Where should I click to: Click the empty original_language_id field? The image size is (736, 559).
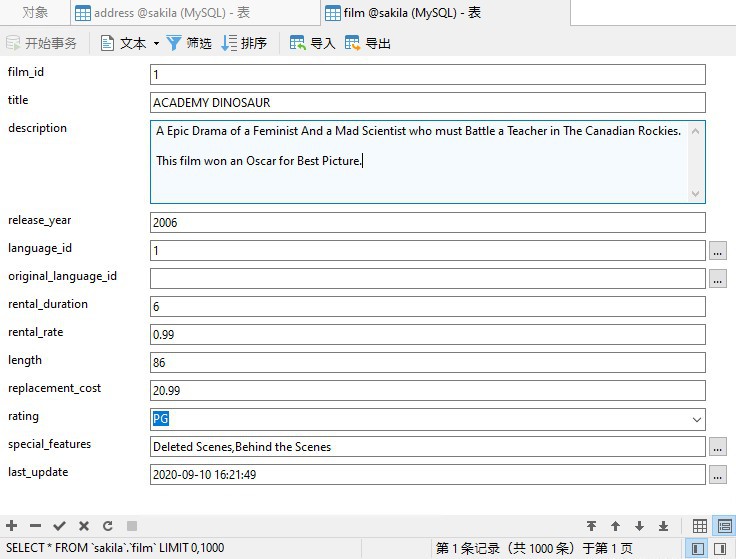pos(428,278)
